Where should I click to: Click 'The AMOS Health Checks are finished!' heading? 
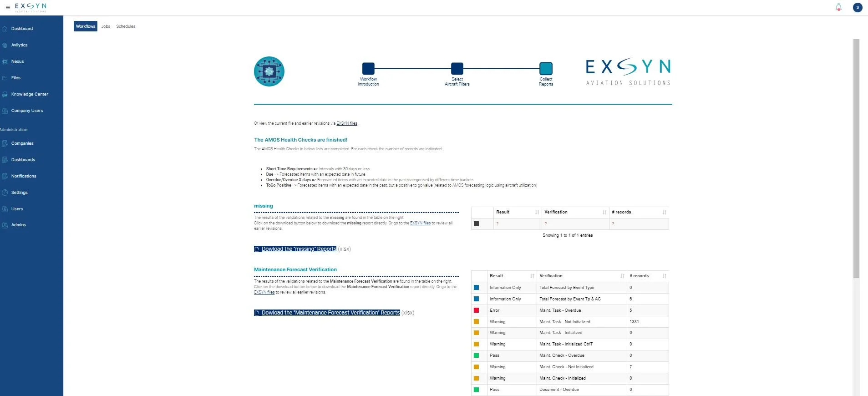click(300, 140)
